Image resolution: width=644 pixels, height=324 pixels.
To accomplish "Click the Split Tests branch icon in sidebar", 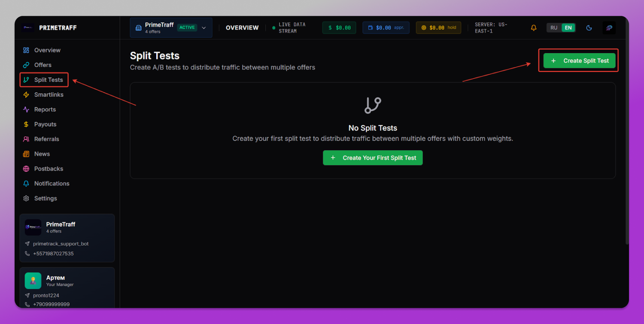I will click(26, 80).
